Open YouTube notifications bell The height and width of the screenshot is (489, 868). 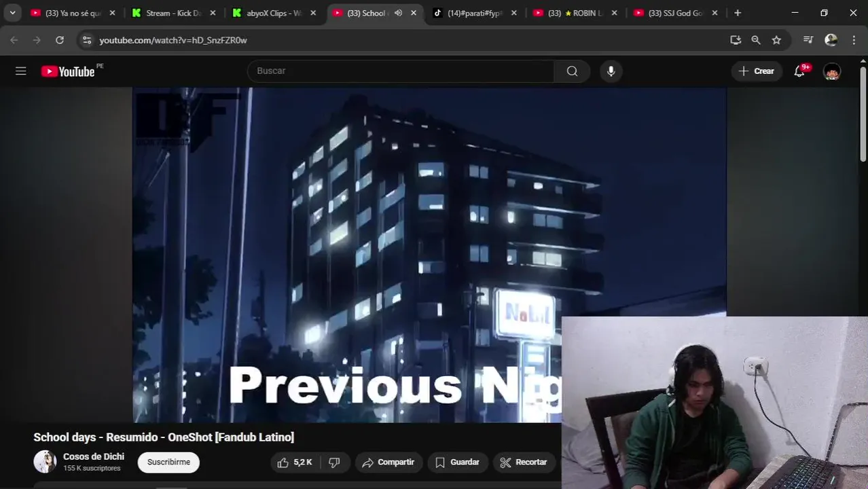[x=799, y=71]
